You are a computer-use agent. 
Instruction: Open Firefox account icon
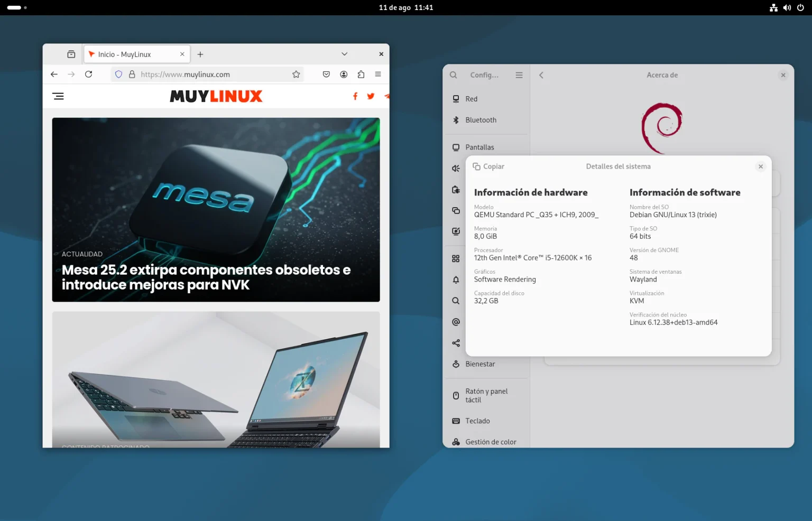[344, 75]
